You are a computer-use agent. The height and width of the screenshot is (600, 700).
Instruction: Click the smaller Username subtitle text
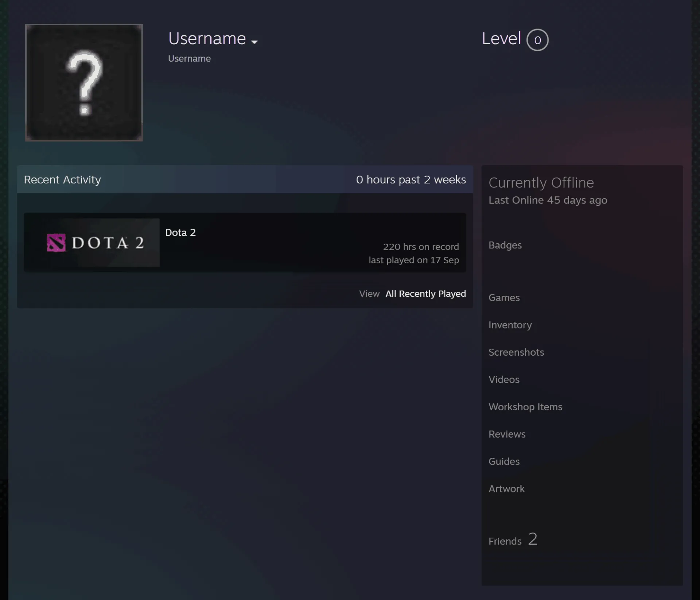click(x=189, y=58)
